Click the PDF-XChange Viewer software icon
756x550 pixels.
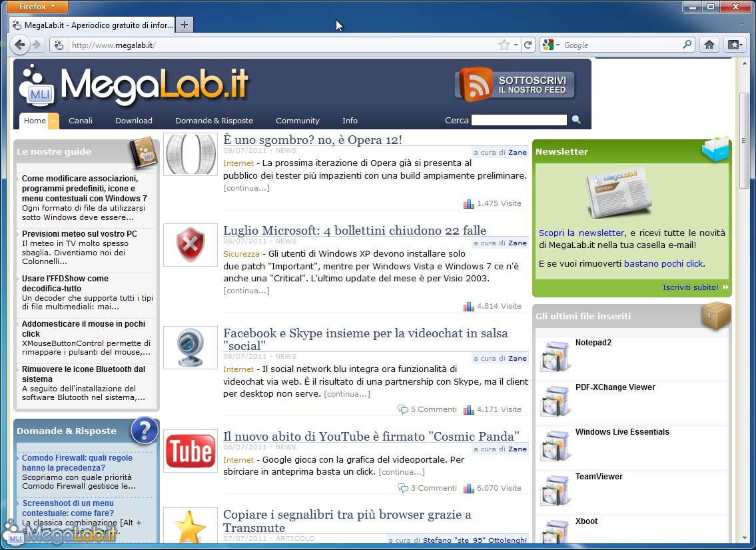coord(555,401)
